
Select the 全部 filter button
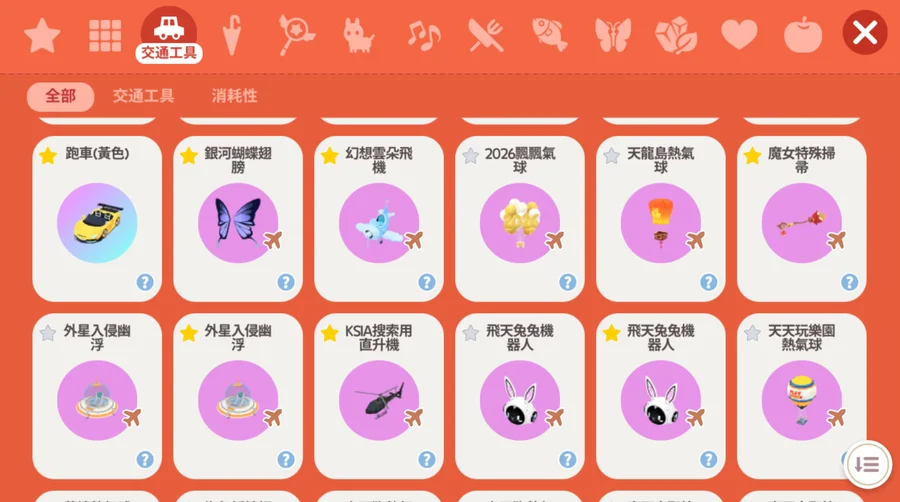60,96
